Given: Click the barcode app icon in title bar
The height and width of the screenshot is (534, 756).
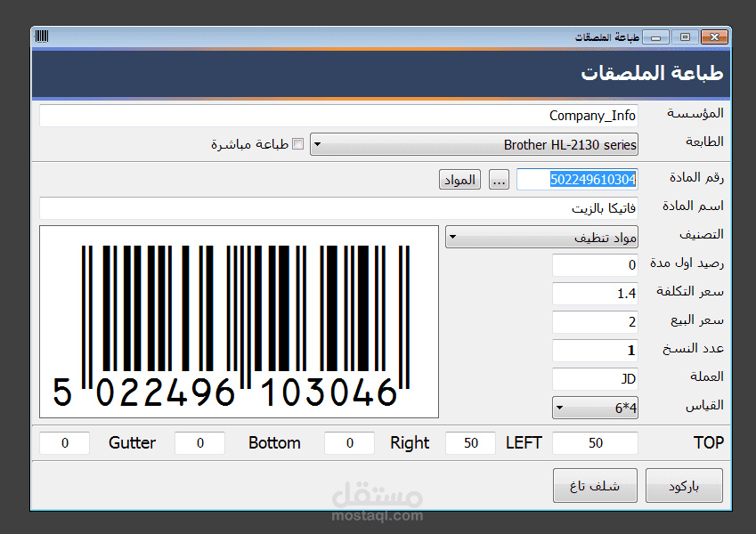Looking at the screenshot, I should point(42,36).
